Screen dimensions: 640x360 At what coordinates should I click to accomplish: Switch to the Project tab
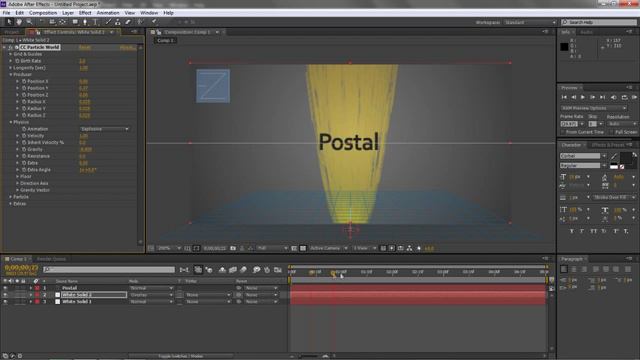click(11, 32)
